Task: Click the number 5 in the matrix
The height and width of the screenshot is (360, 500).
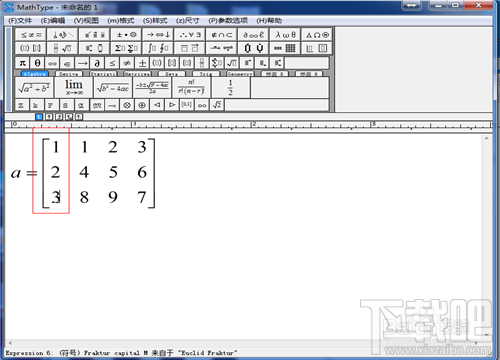Action: coord(113,172)
